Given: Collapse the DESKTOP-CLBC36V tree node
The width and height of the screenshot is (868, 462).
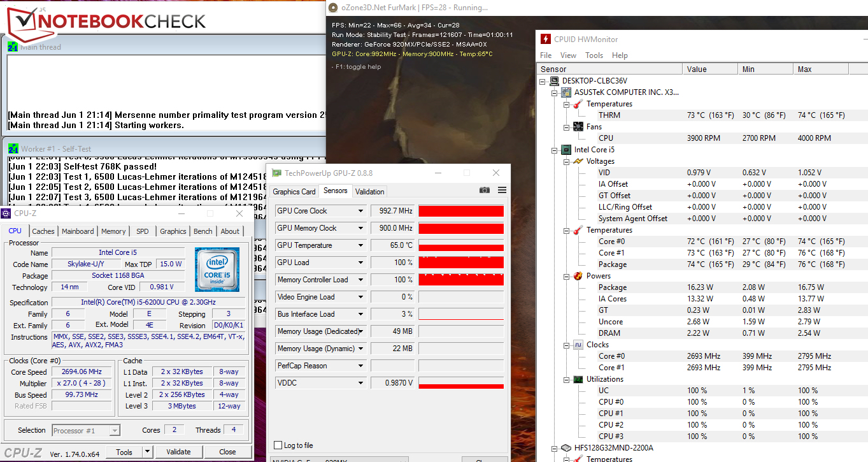Looking at the screenshot, I should coord(543,81).
